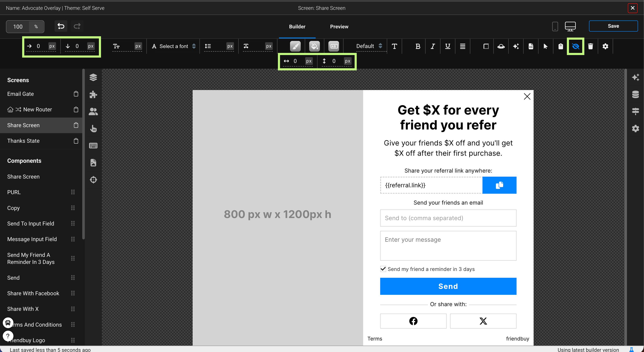Switch to the Preview tab
The width and height of the screenshot is (644, 352).
click(339, 26)
